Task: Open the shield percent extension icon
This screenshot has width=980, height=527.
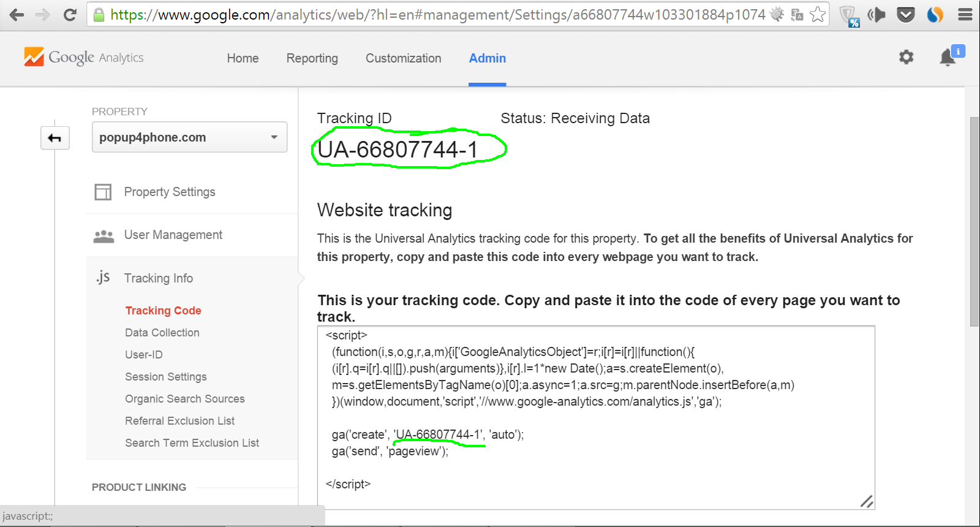Action: click(850, 16)
